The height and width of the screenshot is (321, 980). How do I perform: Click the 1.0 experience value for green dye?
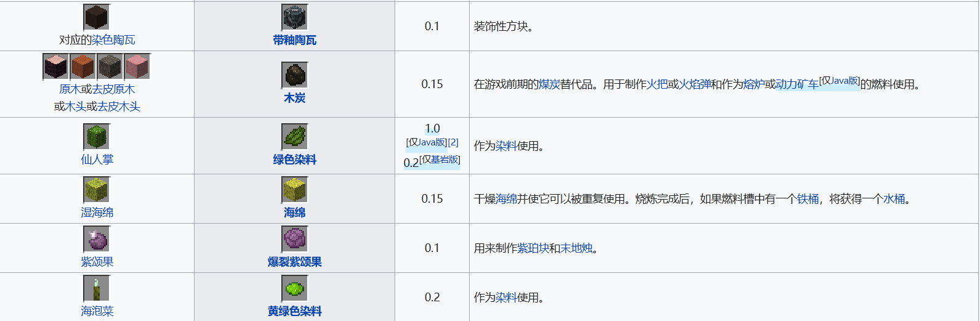432,129
